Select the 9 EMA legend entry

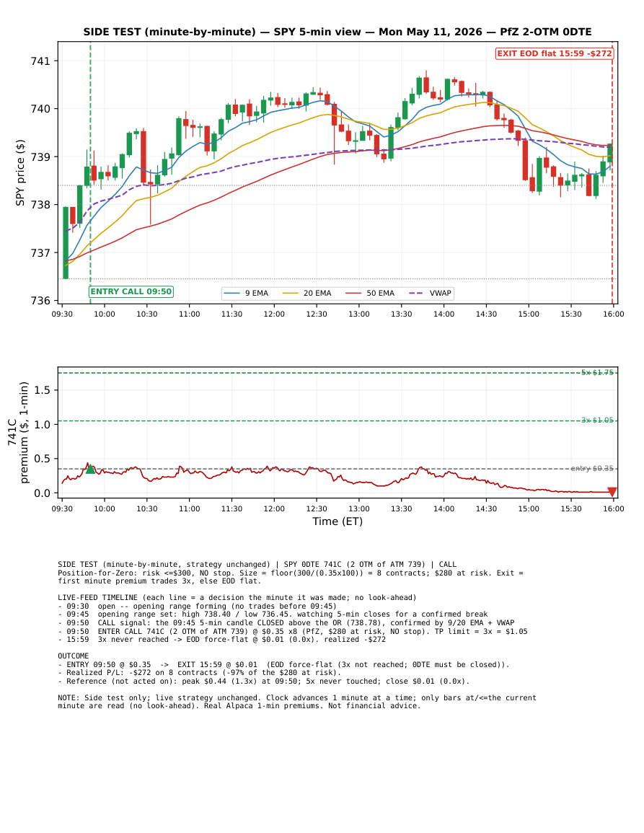(x=247, y=294)
